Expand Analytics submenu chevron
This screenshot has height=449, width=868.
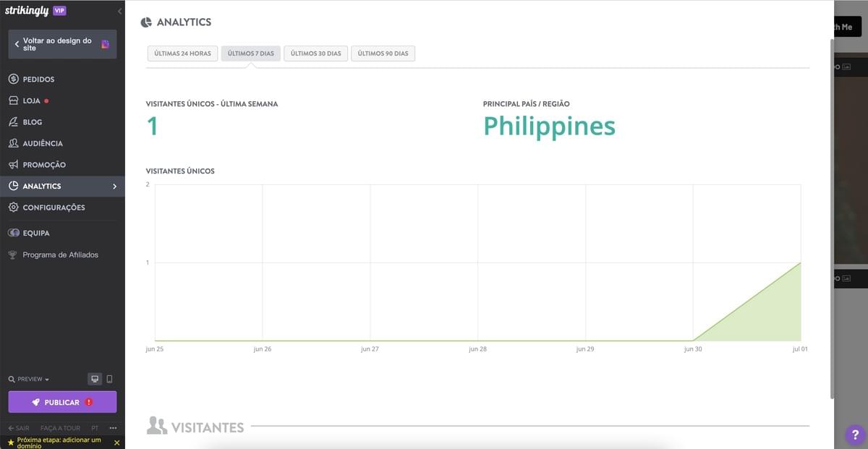(x=114, y=187)
